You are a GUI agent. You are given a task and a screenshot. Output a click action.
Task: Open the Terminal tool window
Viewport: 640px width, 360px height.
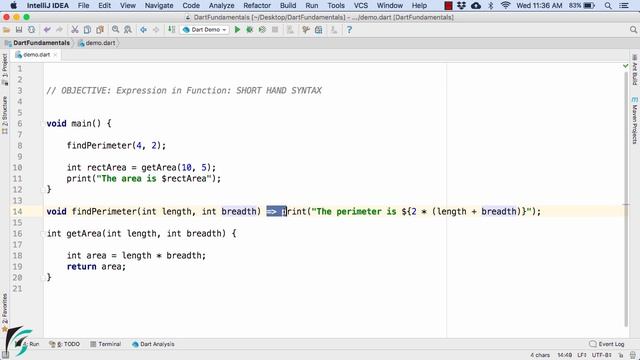point(106,344)
